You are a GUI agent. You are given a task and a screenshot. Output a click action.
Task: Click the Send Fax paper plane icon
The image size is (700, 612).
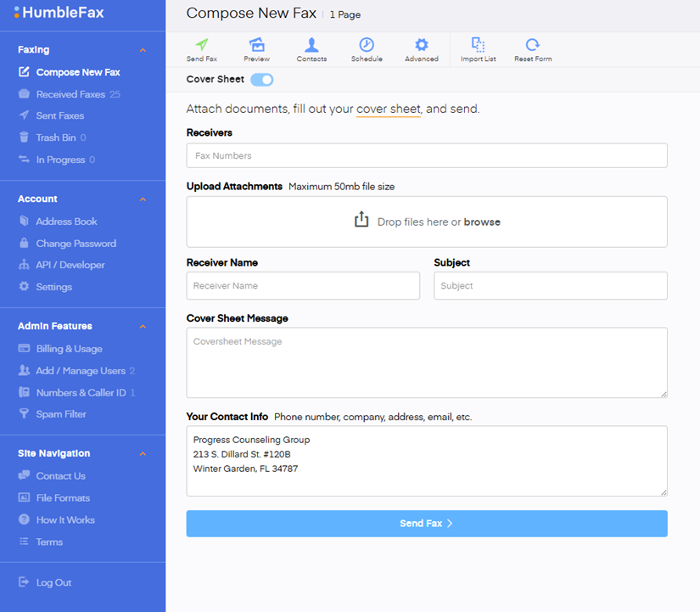(x=201, y=45)
